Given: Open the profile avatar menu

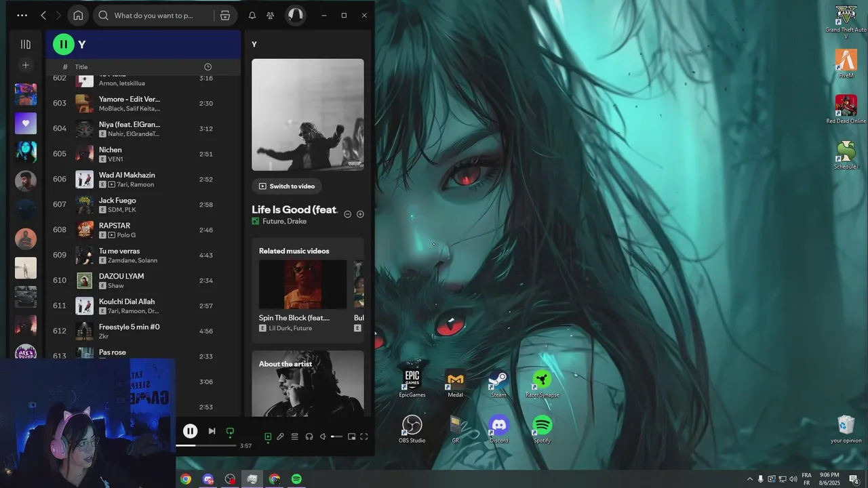Looking at the screenshot, I should point(295,15).
